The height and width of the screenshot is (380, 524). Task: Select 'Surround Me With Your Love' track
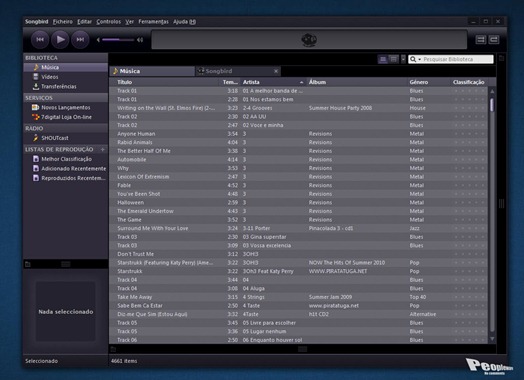(298, 228)
